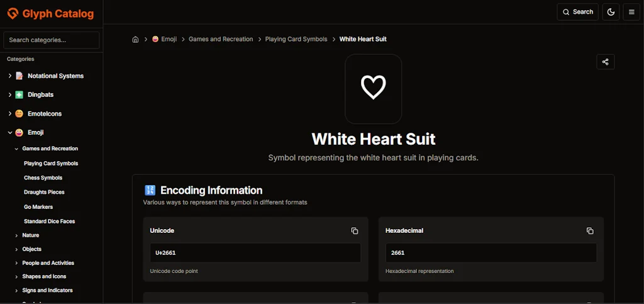This screenshot has width=644, height=304.
Task: Click the Glyph Catalog title text
Action: coord(58,14)
